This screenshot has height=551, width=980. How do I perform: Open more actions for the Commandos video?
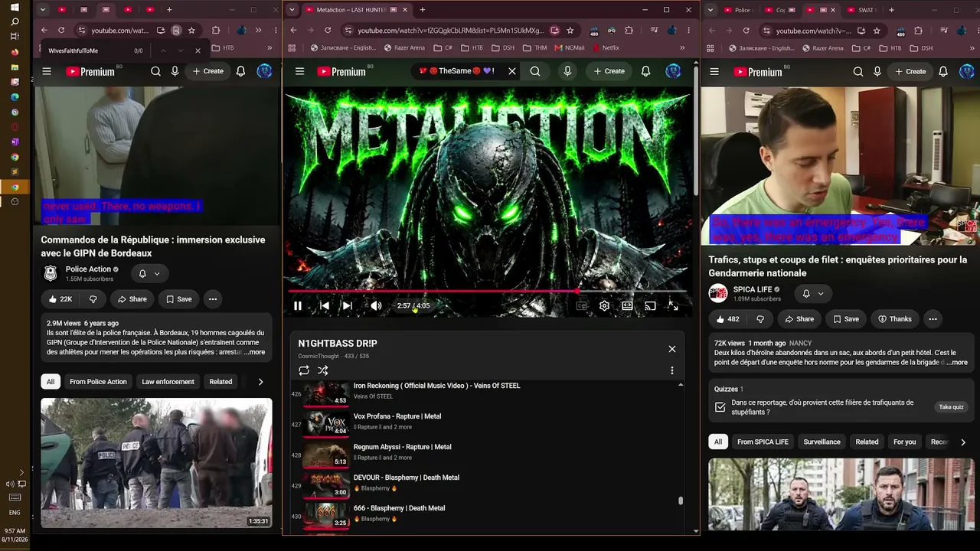point(213,299)
